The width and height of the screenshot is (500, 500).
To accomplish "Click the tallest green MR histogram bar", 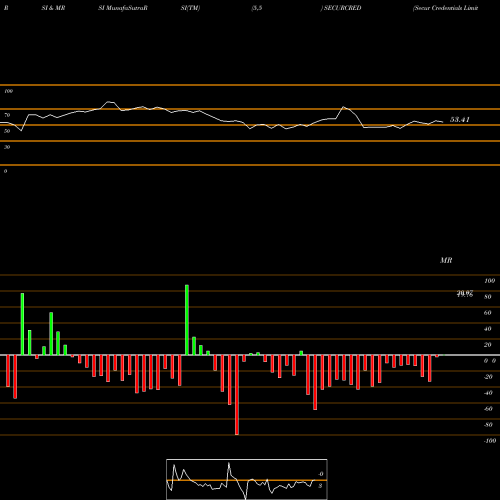I will pyautogui.click(x=187, y=320).
